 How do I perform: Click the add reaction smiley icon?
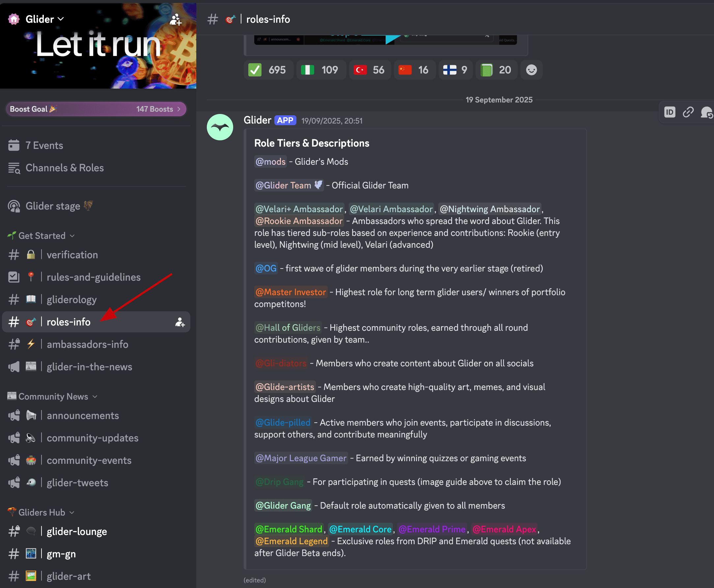click(531, 70)
